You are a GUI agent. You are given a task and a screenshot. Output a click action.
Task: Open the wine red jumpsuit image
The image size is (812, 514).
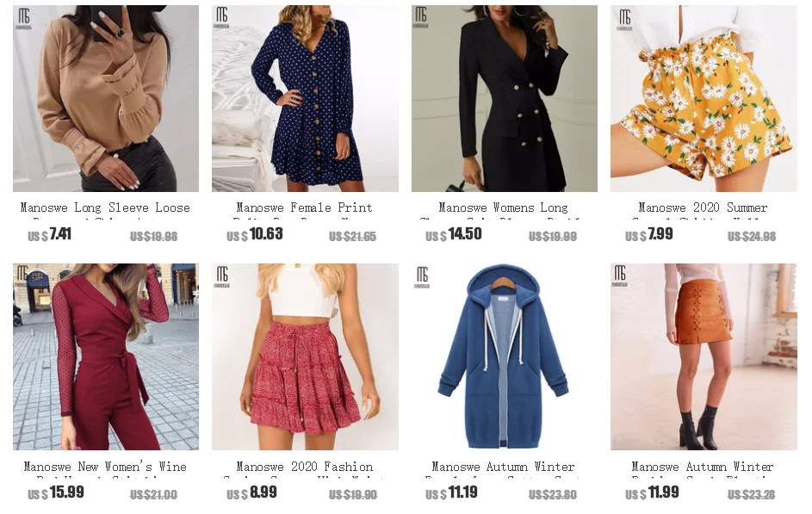(x=106, y=356)
